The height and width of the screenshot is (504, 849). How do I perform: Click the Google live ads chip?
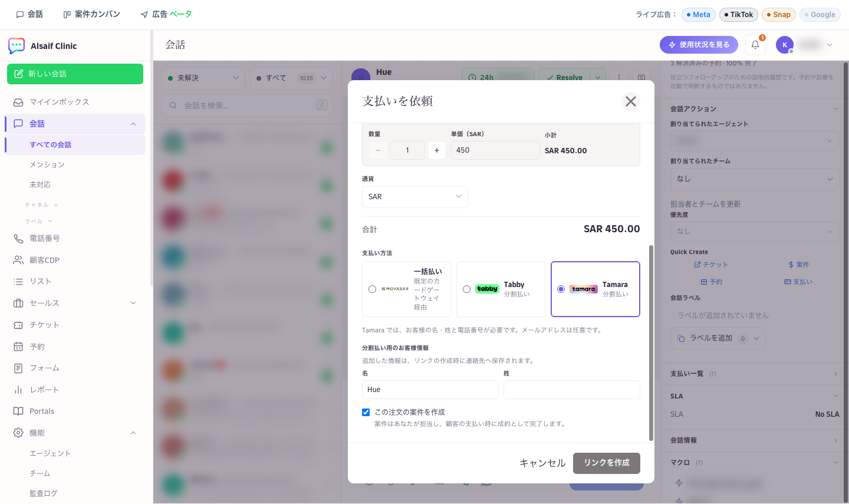coord(820,15)
